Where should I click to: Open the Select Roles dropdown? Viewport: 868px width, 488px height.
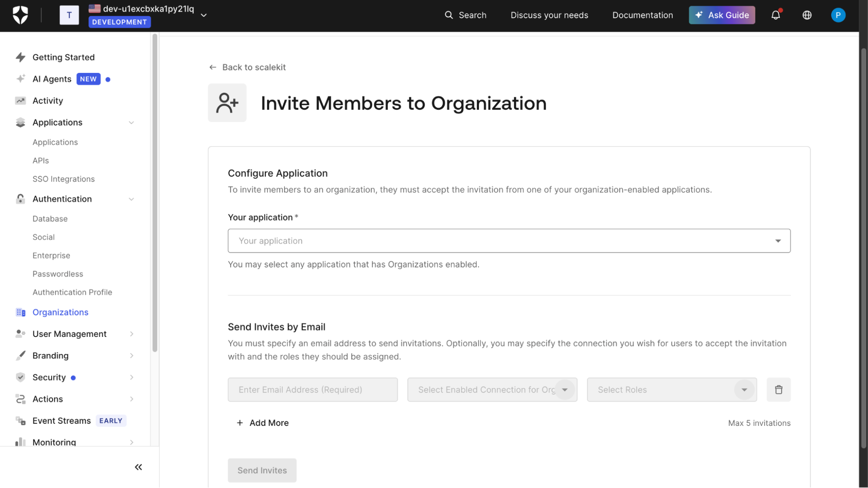(x=671, y=389)
